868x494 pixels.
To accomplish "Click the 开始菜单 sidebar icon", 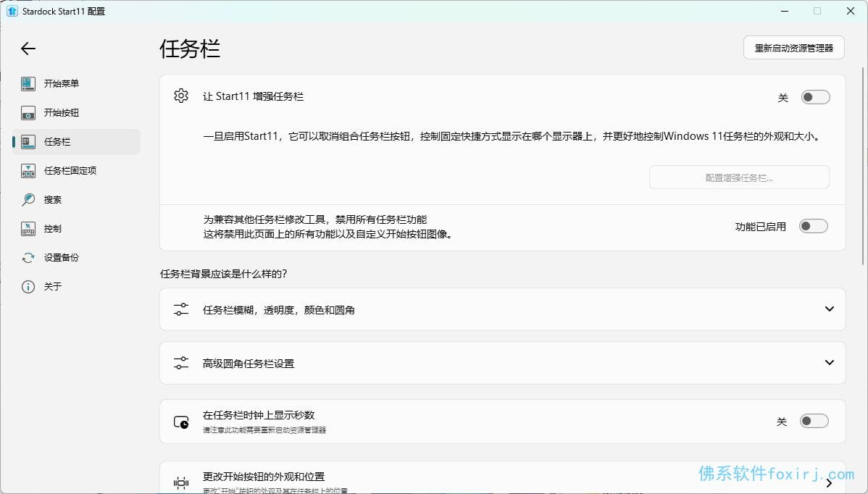I will (x=28, y=83).
